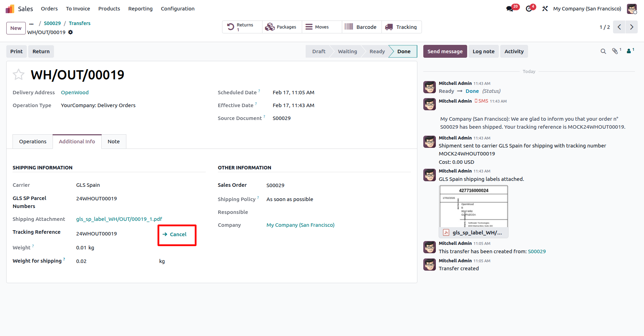Open S00029 link in chatter message
Screen dimensions: 644x336
tap(537, 251)
